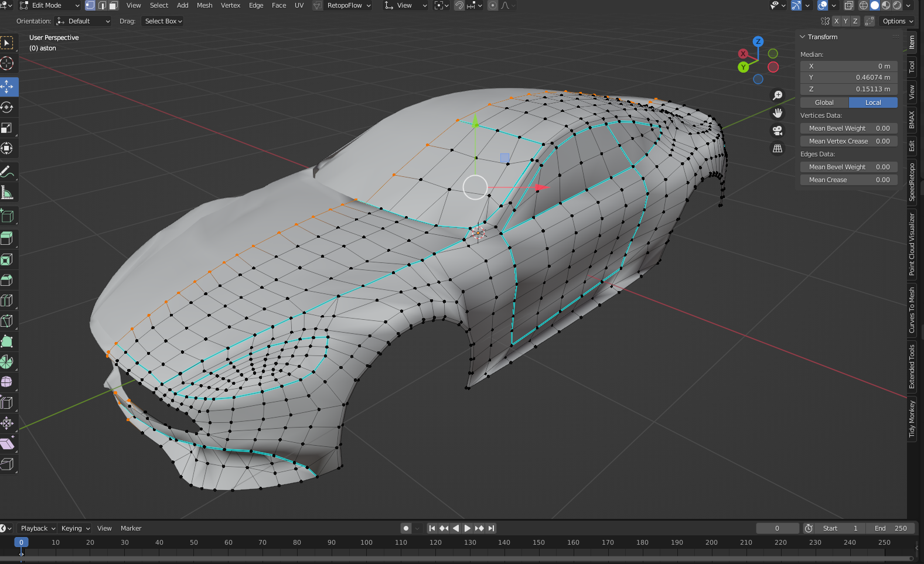Switch median coordinates to Global

click(824, 102)
